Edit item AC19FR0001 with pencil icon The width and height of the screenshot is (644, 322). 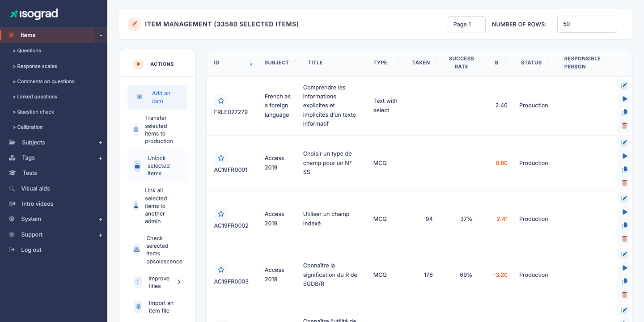point(624,143)
